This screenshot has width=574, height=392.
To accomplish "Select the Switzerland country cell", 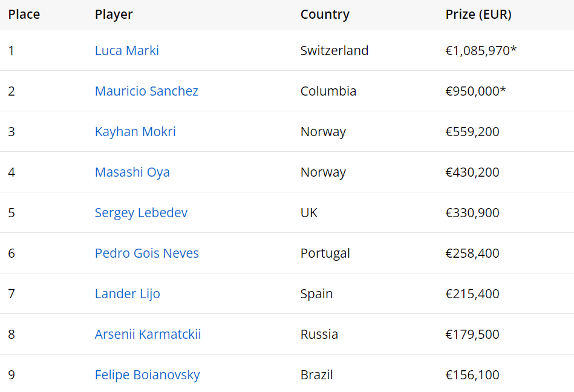I will pos(334,51).
